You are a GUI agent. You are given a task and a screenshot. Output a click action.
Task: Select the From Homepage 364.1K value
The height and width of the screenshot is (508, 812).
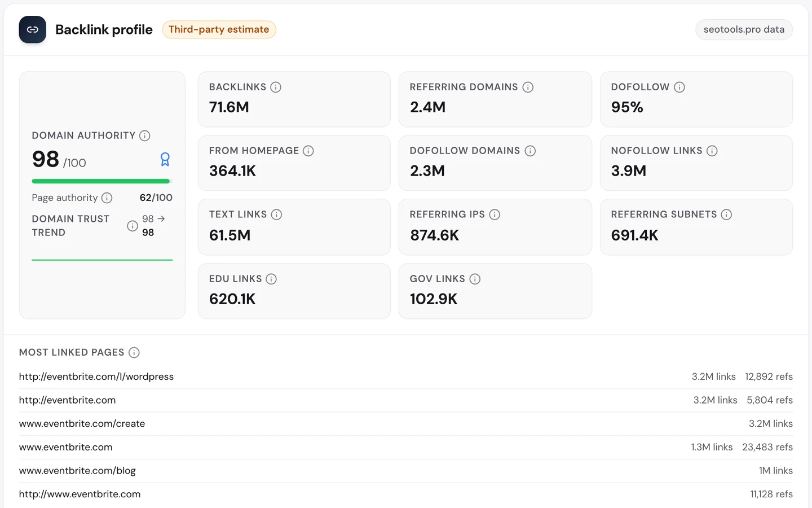(232, 171)
